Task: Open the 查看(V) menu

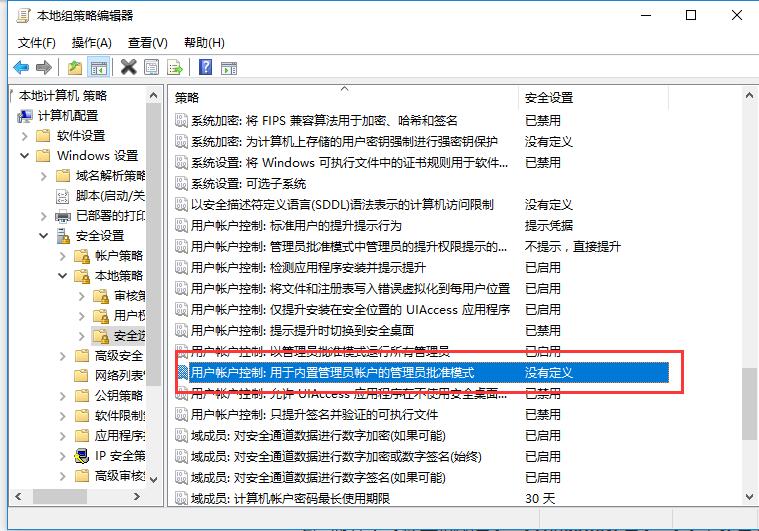Action: (x=148, y=43)
